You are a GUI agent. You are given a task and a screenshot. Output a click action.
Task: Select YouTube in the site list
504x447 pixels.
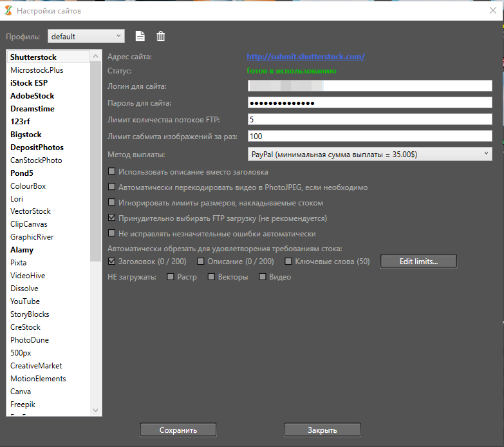pyautogui.click(x=48, y=301)
